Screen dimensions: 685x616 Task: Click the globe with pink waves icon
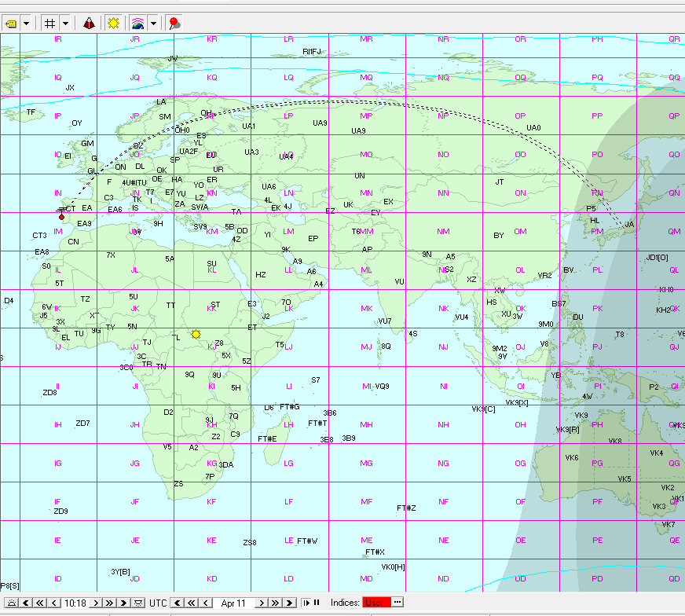pos(138,23)
